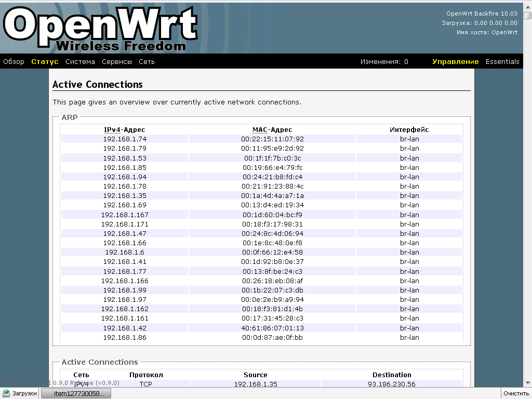Click the Интерфейс column header
The height and width of the screenshot is (399, 532).
(x=409, y=130)
